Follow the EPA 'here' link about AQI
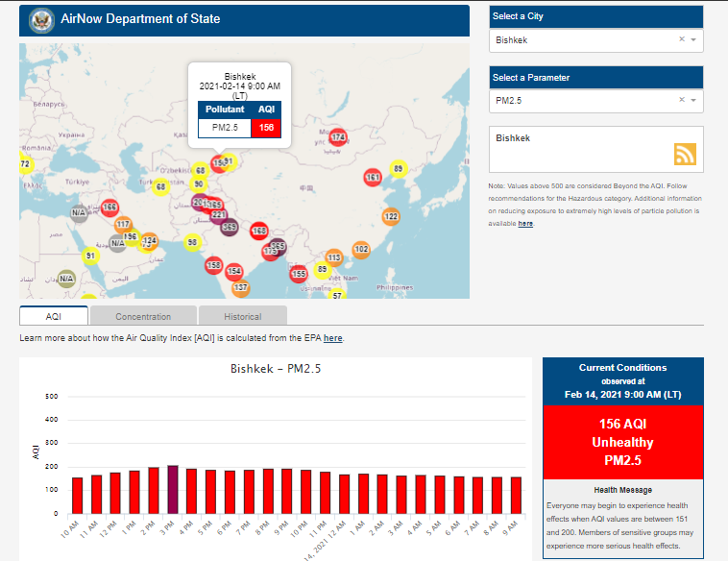 [332, 338]
